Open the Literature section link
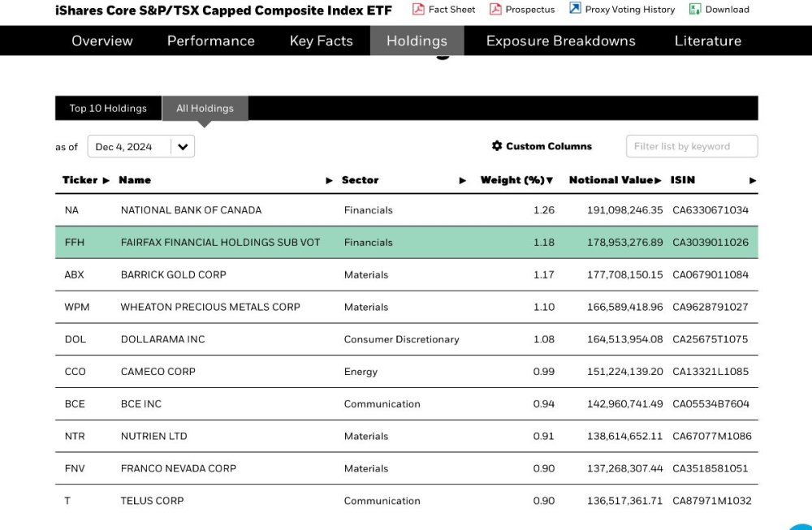Viewport: 812px width, 530px height. (x=708, y=41)
